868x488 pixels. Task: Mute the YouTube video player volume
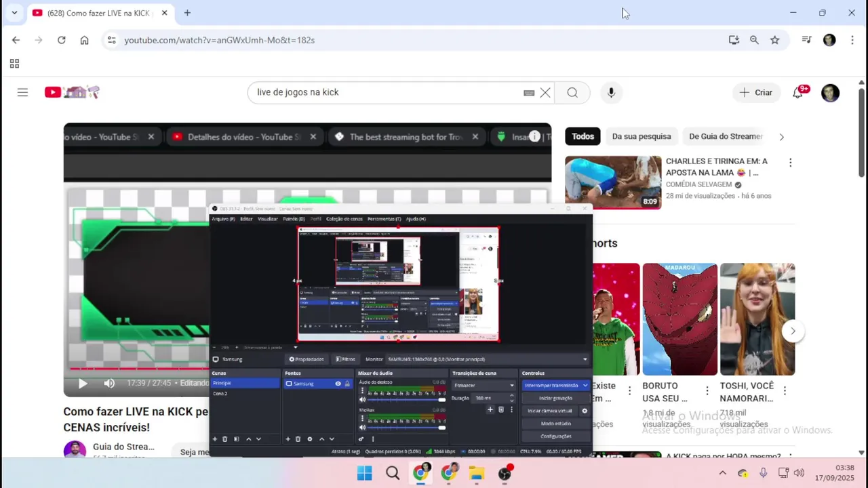[x=109, y=384]
